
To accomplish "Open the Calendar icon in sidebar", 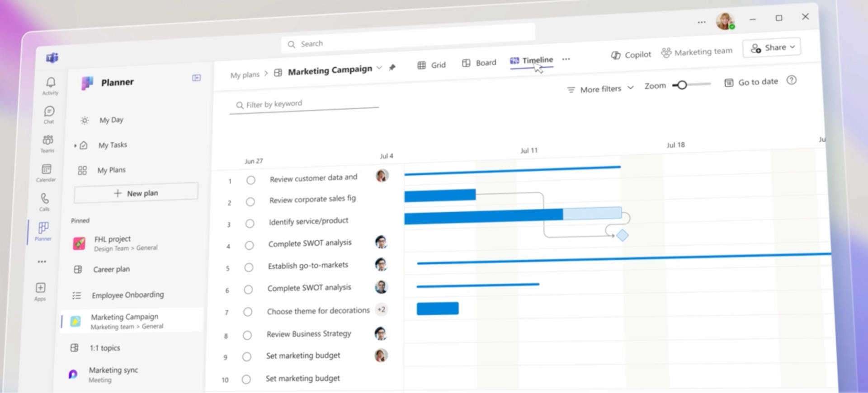I will click(x=47, y=170).
